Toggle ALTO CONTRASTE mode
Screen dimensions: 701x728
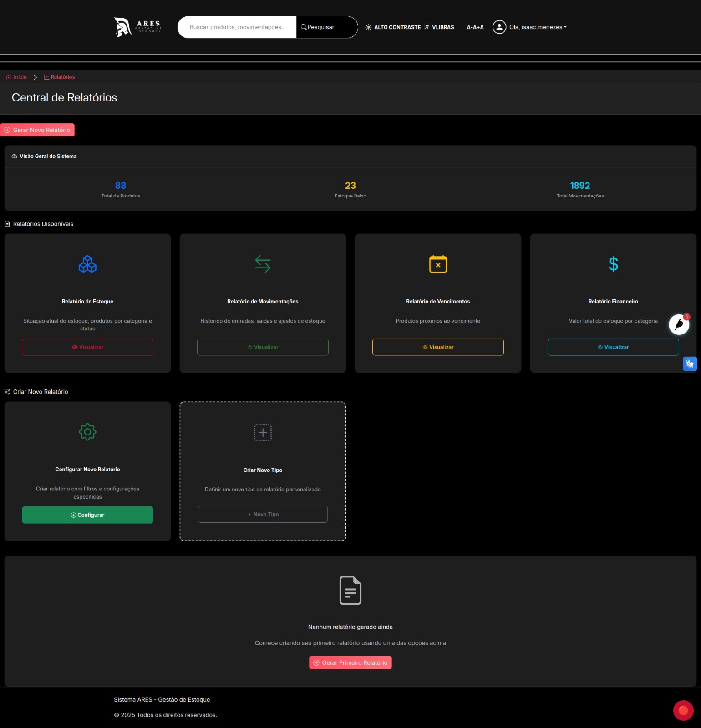pos(392,27)
